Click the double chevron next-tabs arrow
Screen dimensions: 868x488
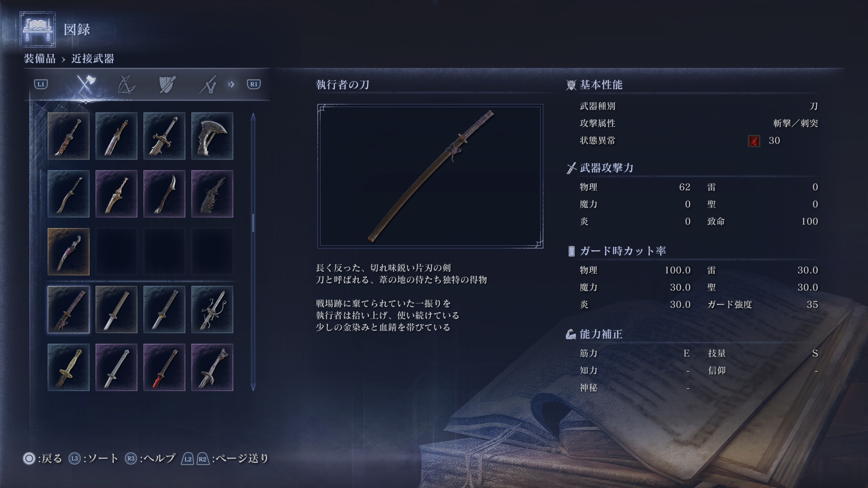click(x=231, y=84)
